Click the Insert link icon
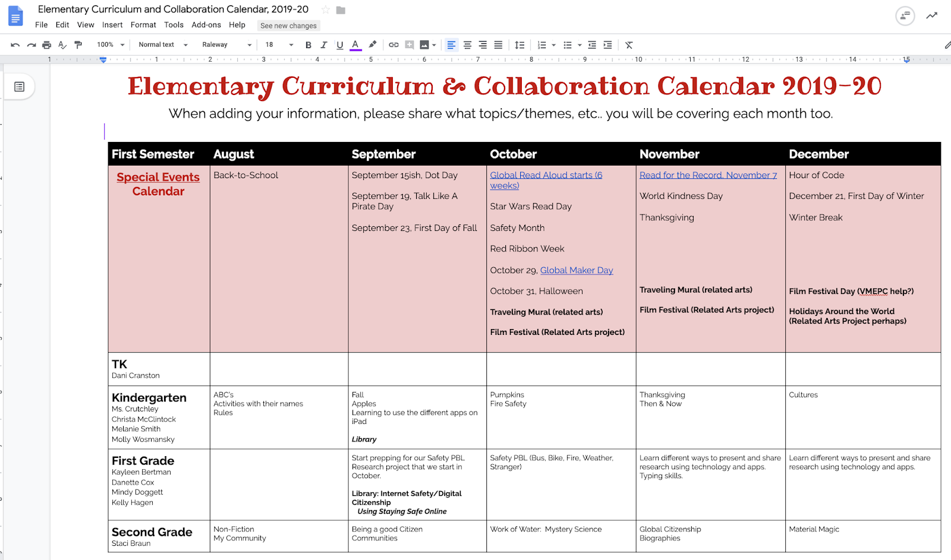951x560 pixels. [393, 45]
